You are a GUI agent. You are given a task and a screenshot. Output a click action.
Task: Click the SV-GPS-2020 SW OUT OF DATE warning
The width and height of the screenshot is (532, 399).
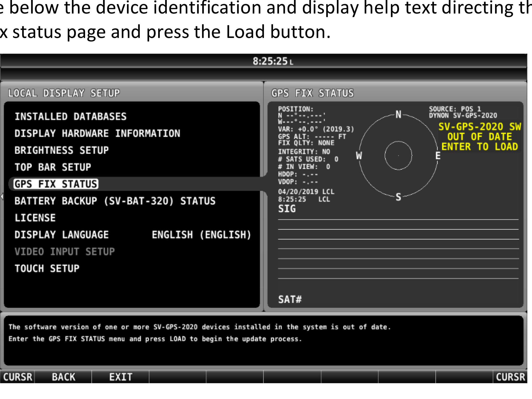click(480, 137)
